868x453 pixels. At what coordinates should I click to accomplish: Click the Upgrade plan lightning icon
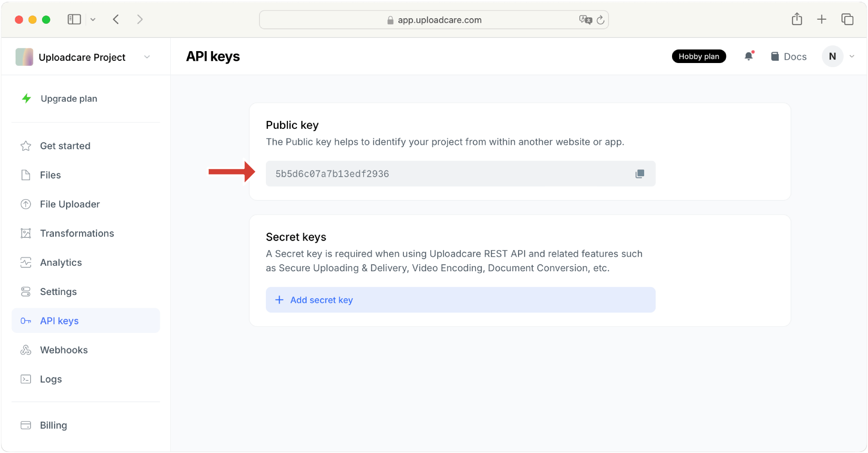coord(26,98)
